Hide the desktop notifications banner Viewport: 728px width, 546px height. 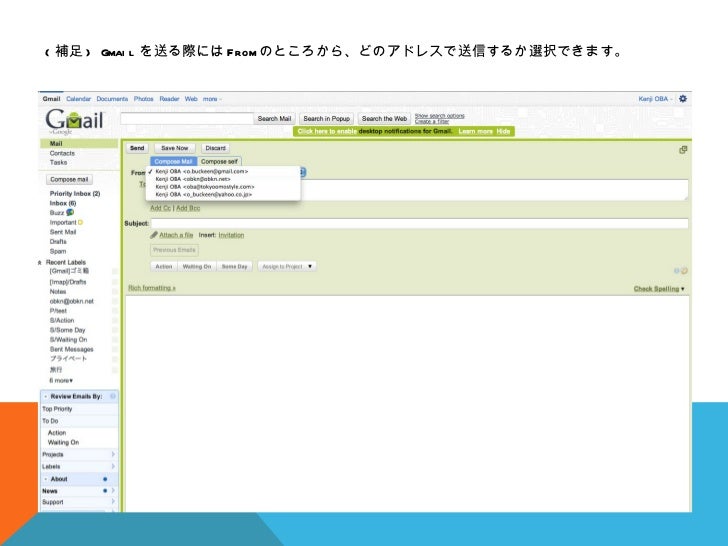click(x=503, y=131)
